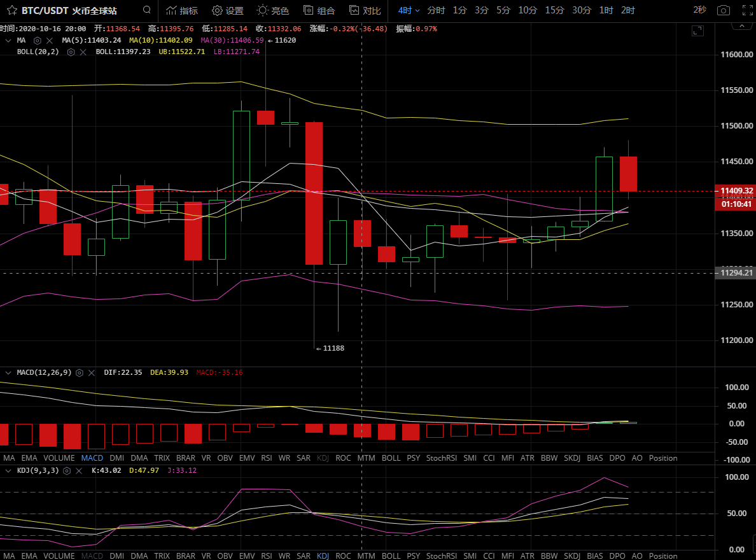This screenshot has height=560, width=756.
Task: Collapse the MACD panel chevron
Action: 8,372
